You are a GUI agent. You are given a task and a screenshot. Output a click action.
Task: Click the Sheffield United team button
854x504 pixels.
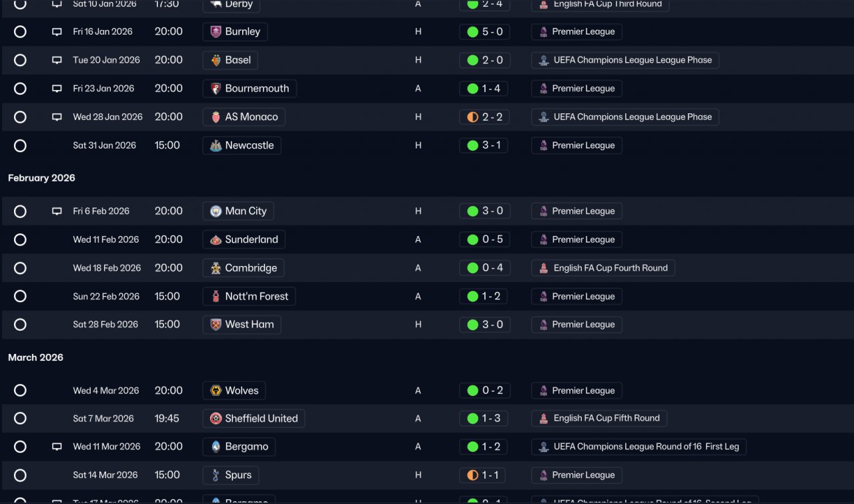point(254,419)
